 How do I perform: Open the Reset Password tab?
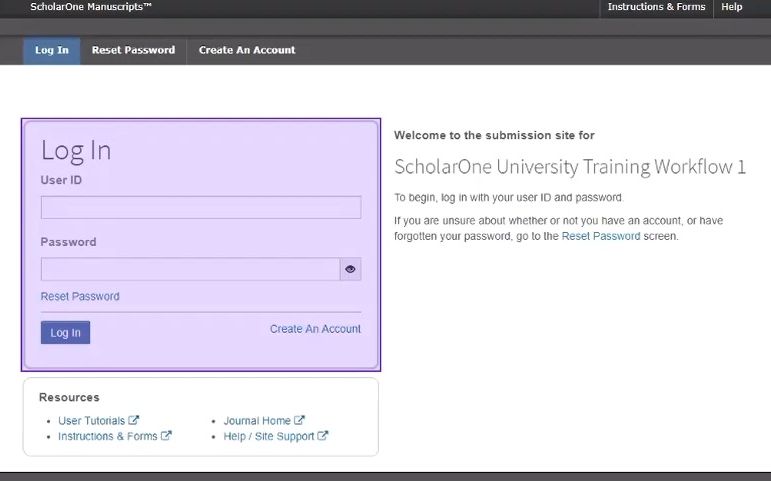(133, 50)
